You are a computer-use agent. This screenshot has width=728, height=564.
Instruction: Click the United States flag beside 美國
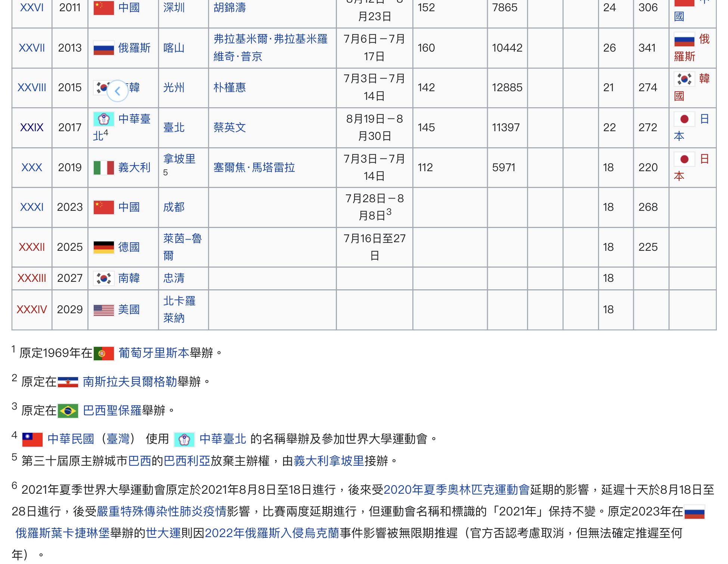[103, 310]
